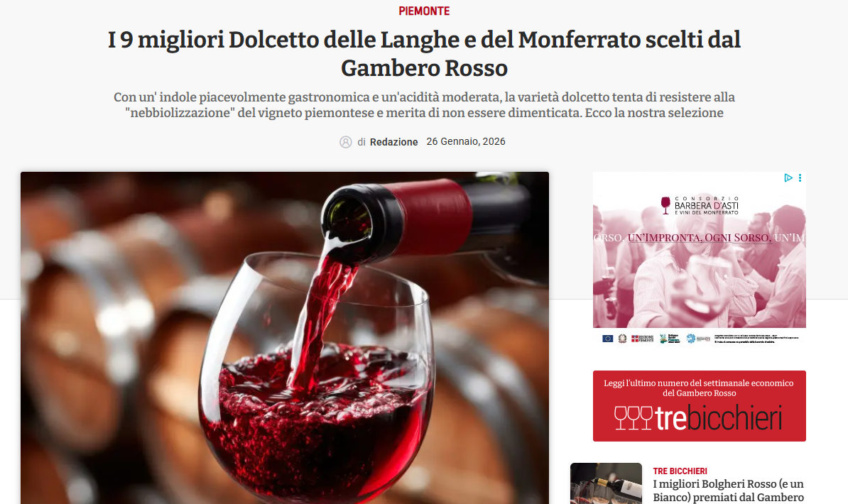Click the European Union flag logo in ad
The height and width of the screenshot is (504, 848).
coord(608,339)
